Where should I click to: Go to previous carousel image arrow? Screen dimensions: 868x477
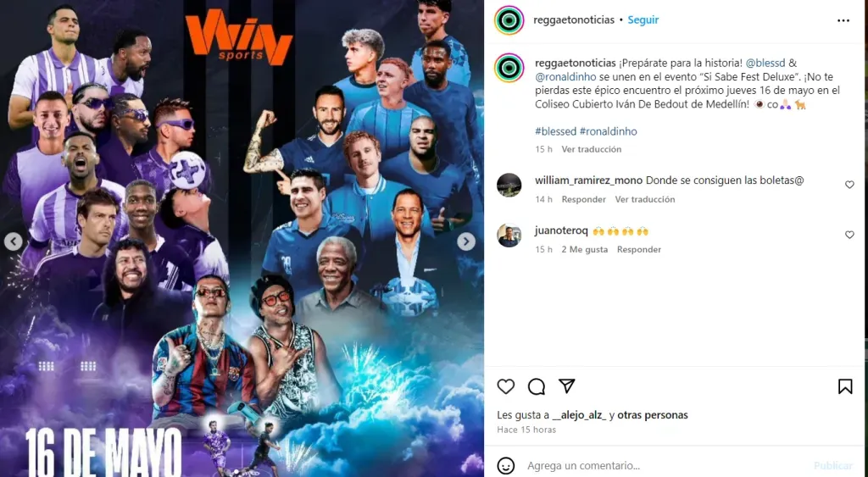(14, 241)
